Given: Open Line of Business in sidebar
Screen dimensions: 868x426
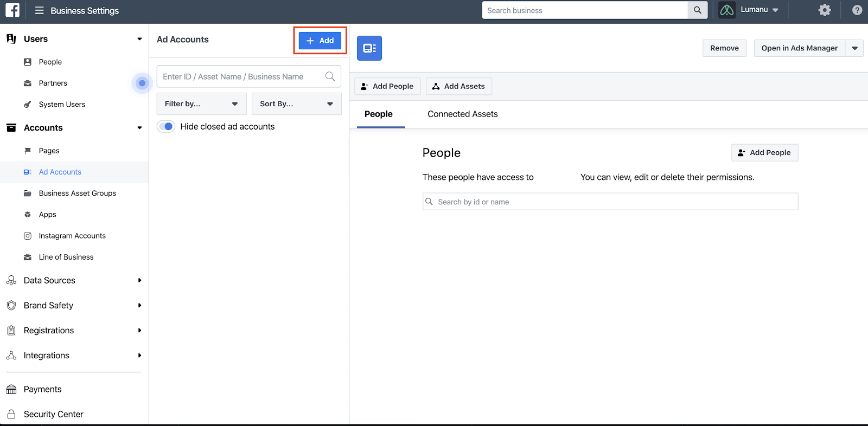Looking at the screenshot, I should [x=66, y=257].
